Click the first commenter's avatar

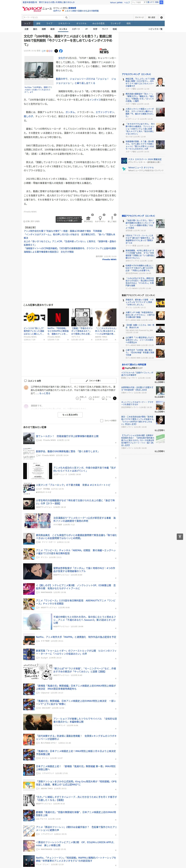click(x=26, y=388)
